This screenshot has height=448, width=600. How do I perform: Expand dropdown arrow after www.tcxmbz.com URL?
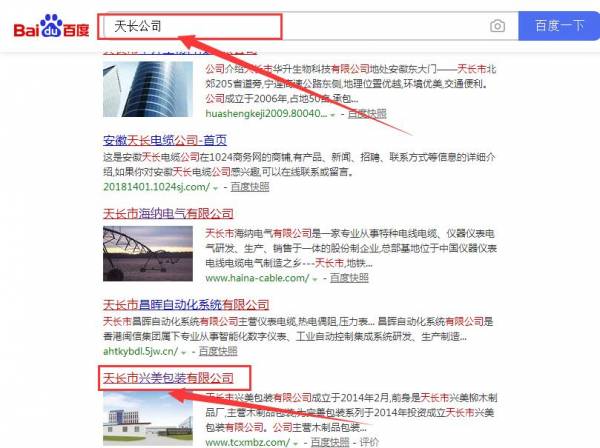[x=296, y=443]
